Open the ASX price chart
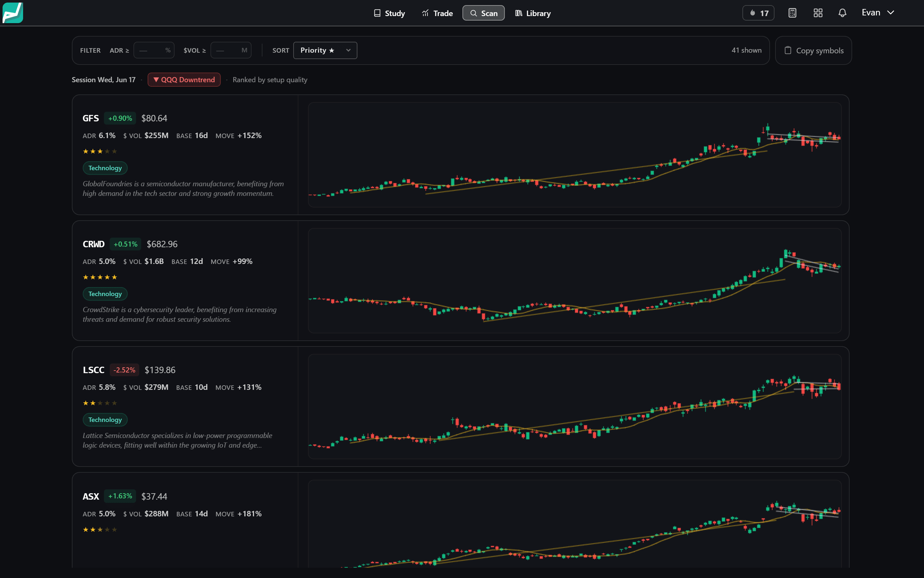Viewport: 924px width, 578px height. pyautogui.click(x=575, y=524)
